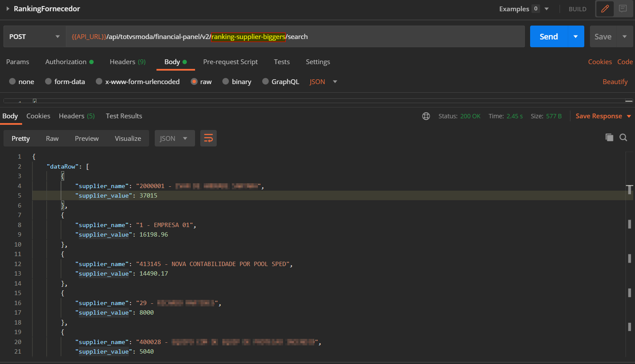Screen dimensions: 635x364
Task: Switch to the Preview response view
Action: pyautogui.click(x=87, y=139)
